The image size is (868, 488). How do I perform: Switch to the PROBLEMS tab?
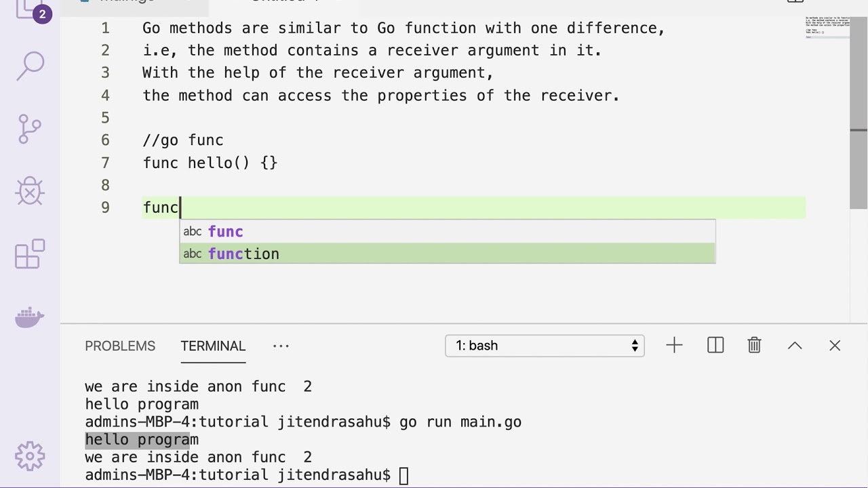(120, 346)
